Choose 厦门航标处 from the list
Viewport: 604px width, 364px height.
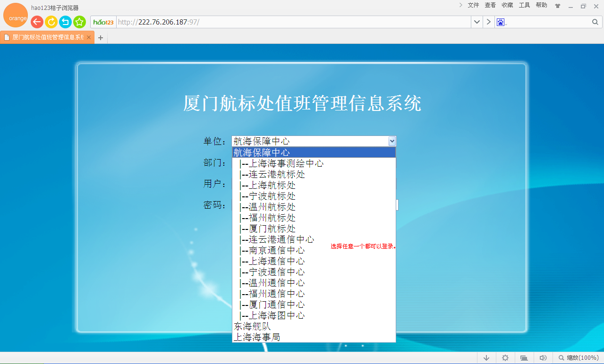tap(314, 229)
